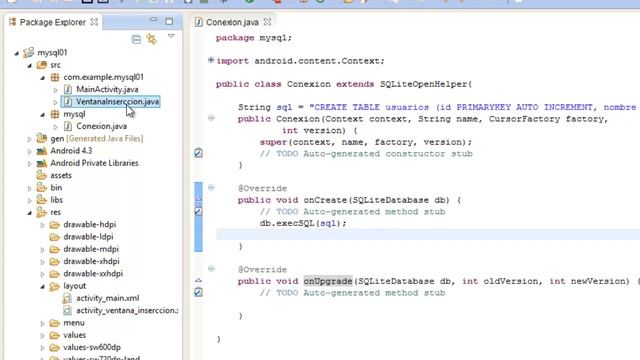Expand Conexion.java in Package Explorer
The height and width of the screenshot is (360, 640).
click(56, 127)
